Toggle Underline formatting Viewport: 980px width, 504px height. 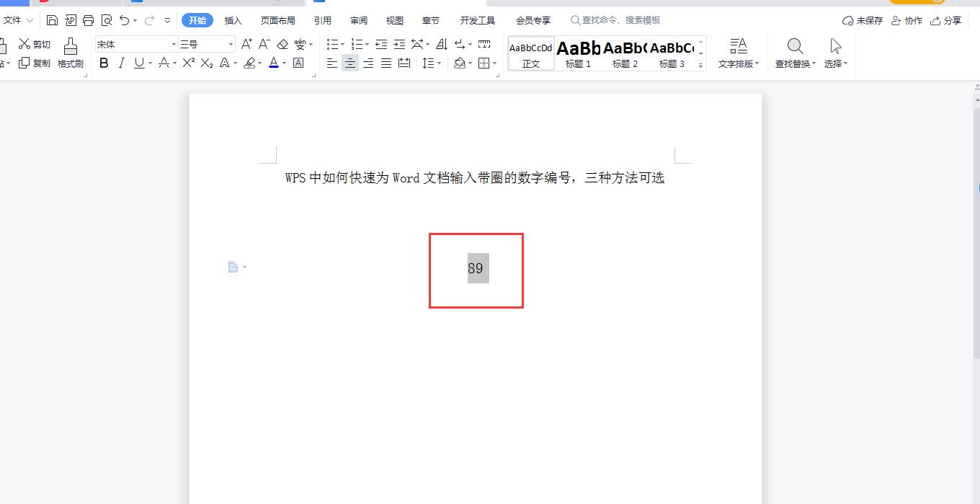pos(139,63)
